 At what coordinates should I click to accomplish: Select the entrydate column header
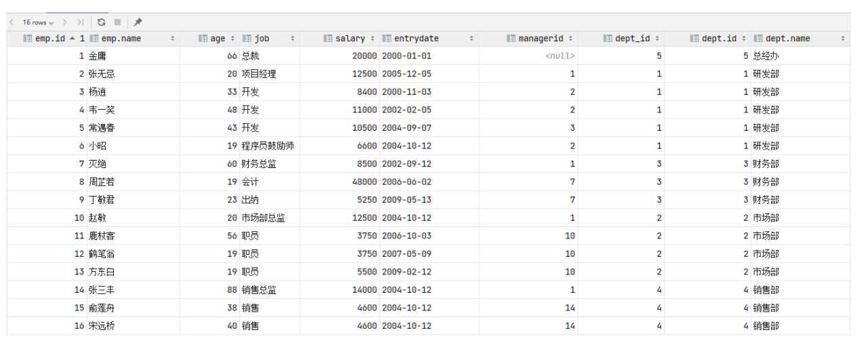429,39
